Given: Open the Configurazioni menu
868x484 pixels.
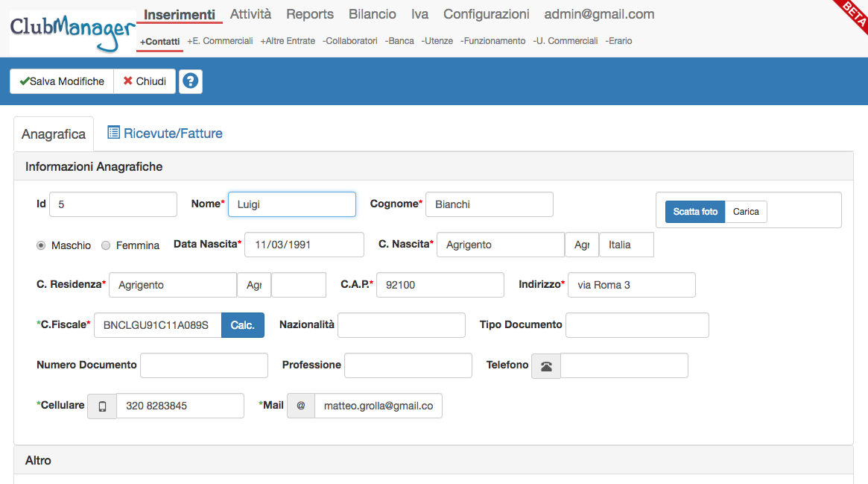Looking at the screenshot, I should coord(486,14).
